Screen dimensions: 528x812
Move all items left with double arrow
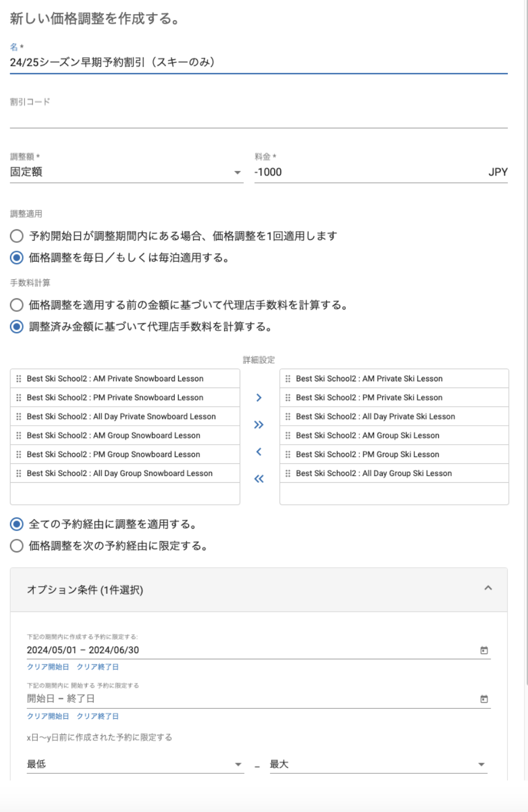[259, 478]
